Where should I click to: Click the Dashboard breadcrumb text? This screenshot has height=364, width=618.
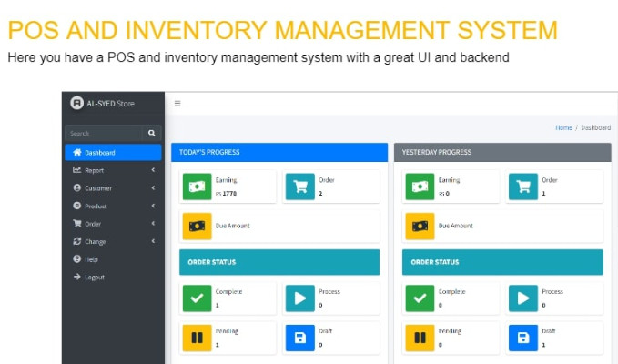click(x=595, y=127)
